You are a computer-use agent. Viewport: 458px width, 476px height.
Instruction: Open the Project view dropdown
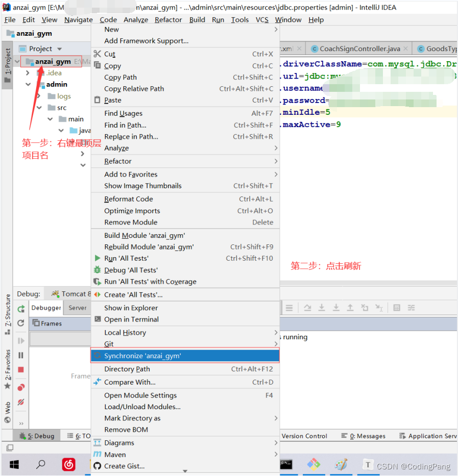pyautogui.click(x=60, y=49)
